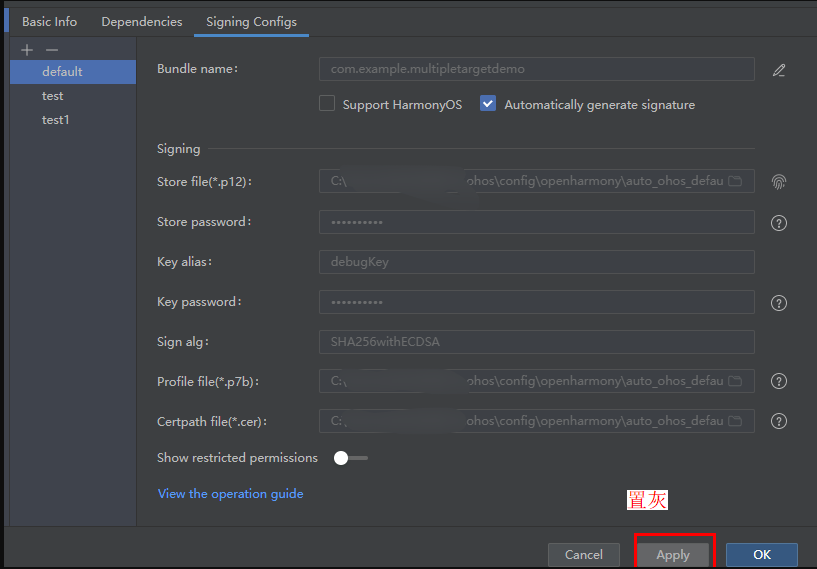Open the help icon for Store password
817x569 pixels.
coord(778,223)
